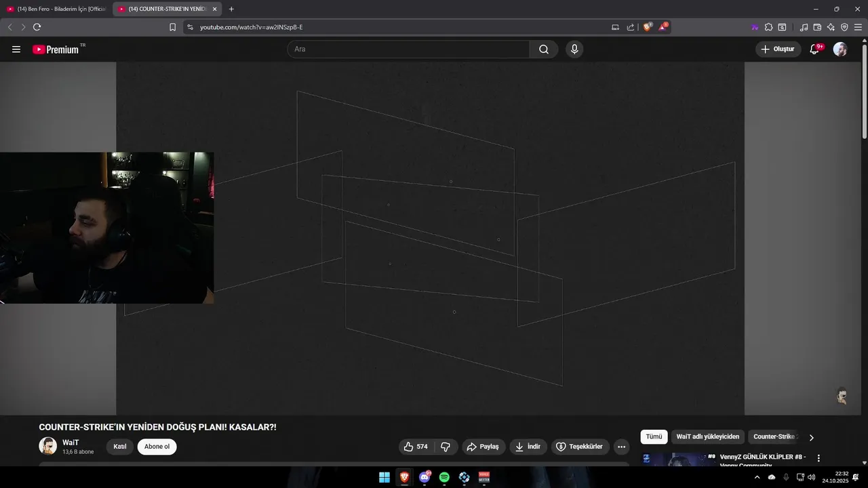Image resolution: width=868 pixels, height=488 pixels.
Task: Open Brave VPN shield icon
Action: (x=844, y=27)
